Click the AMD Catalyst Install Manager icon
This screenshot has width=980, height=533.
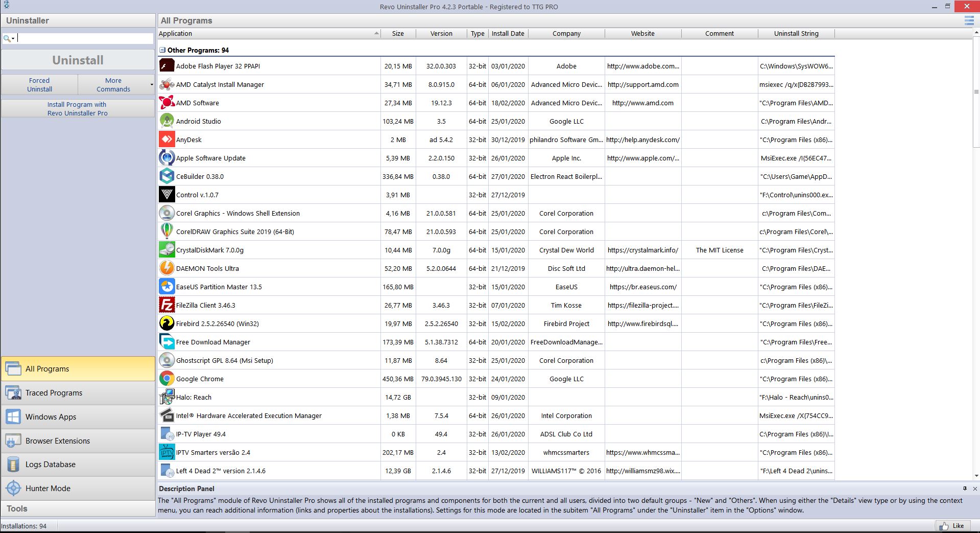click(166, 84)
